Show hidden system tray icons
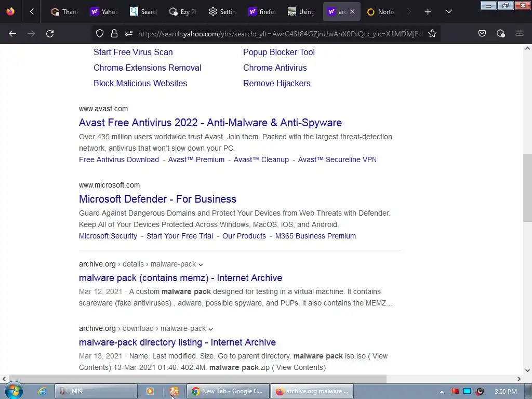Viewport: 532px width, 399px height. click(x=442, y=392)
